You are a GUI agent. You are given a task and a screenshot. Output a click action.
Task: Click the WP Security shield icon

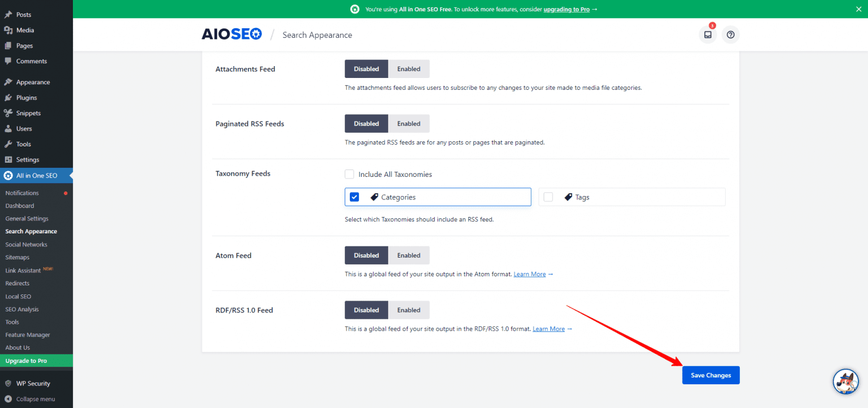pyautogui.click(x=8, y=383)
